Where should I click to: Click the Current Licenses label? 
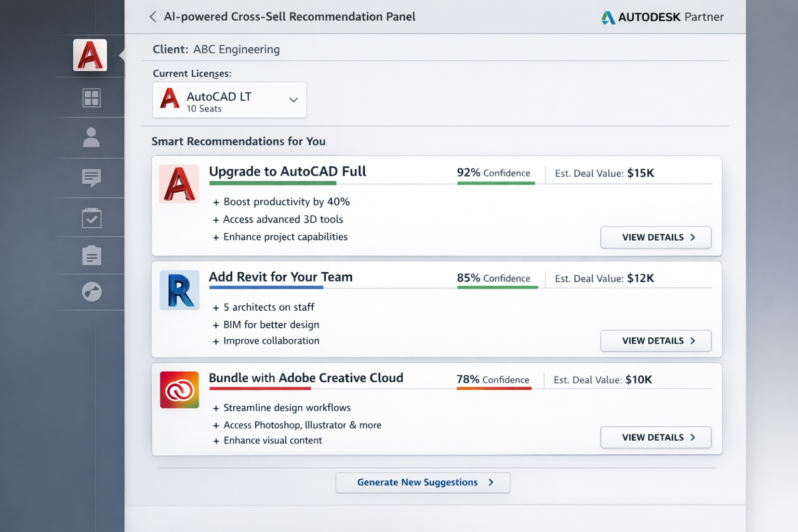[x=192, y=73]
